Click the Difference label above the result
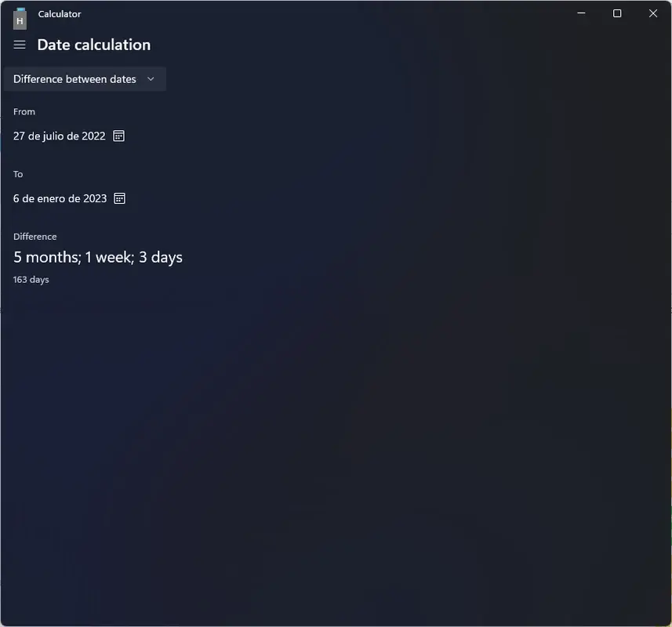 click(x=35, y=236)
